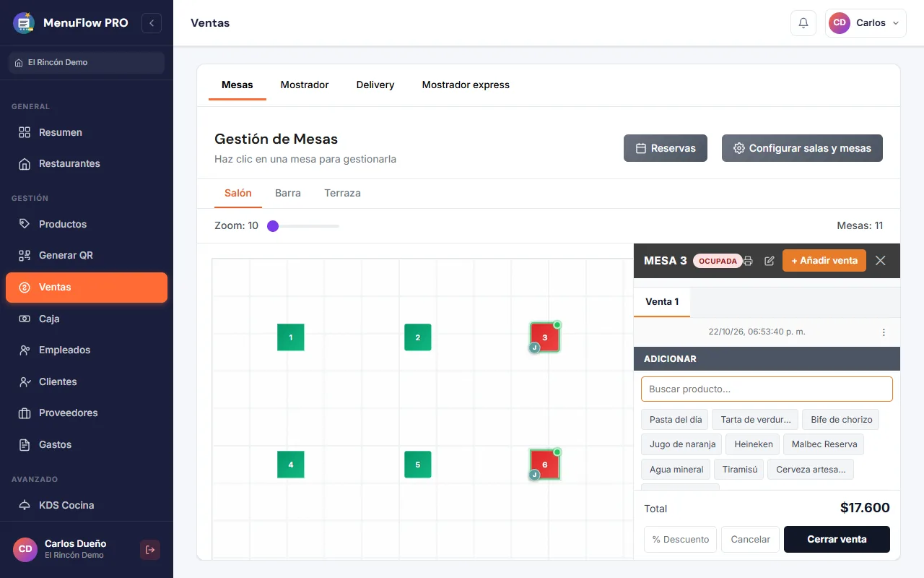Open Restaurantes in the sidebar
This screenshot has height=578, width=924.
[x=87, y=163]
